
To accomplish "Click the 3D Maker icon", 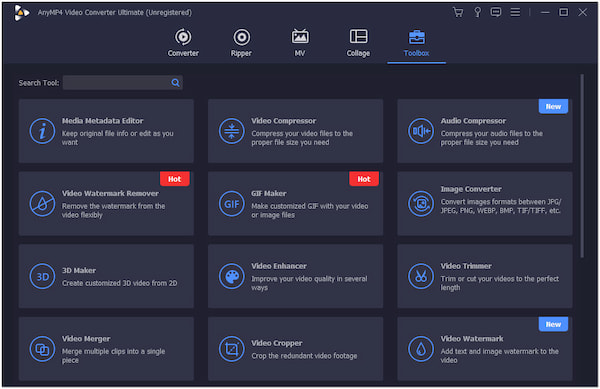I will pos(42,276).
